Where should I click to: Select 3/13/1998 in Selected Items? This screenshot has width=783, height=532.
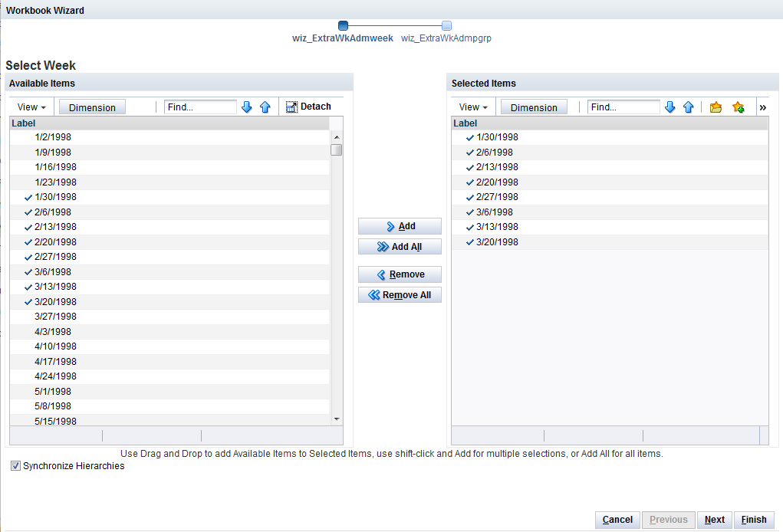[x=610, y=227]
